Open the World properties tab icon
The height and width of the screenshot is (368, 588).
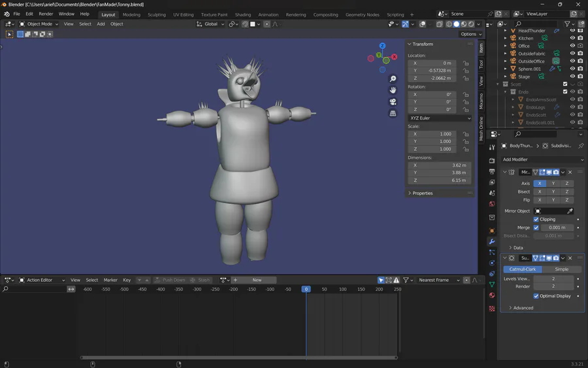click(x=492, y=204)
